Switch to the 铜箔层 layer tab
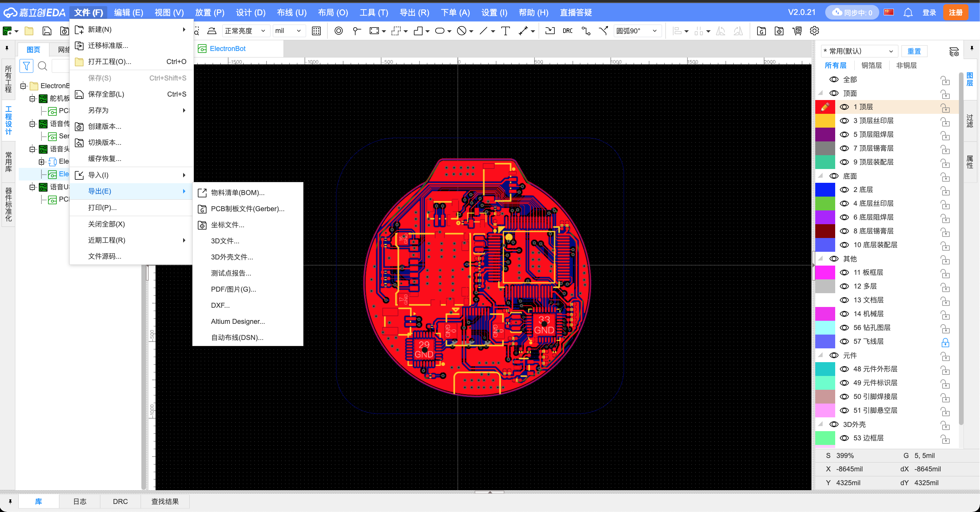Screen dimensions: 980x512 click(x=871, y=66)
